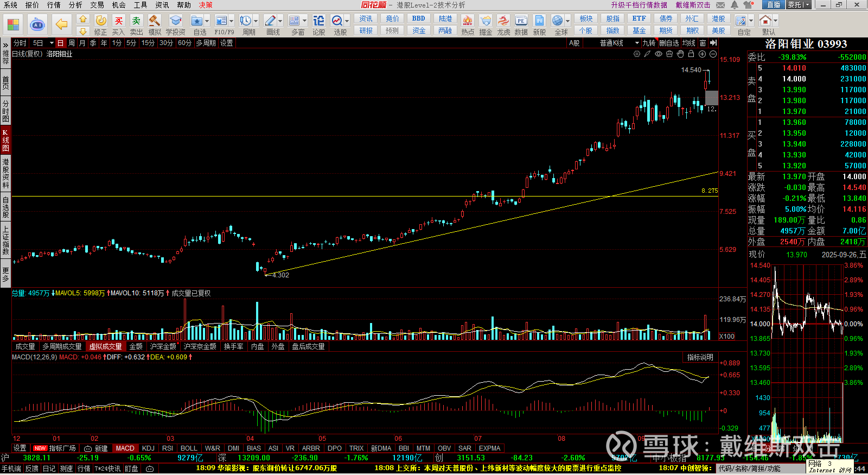Open the 交易 menu
This screenshot has height=475, width=868.
tap(97, 5)
